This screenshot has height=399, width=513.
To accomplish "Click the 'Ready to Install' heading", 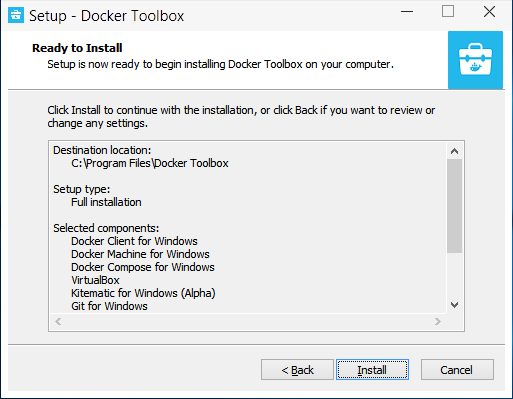I will [77, 48].
